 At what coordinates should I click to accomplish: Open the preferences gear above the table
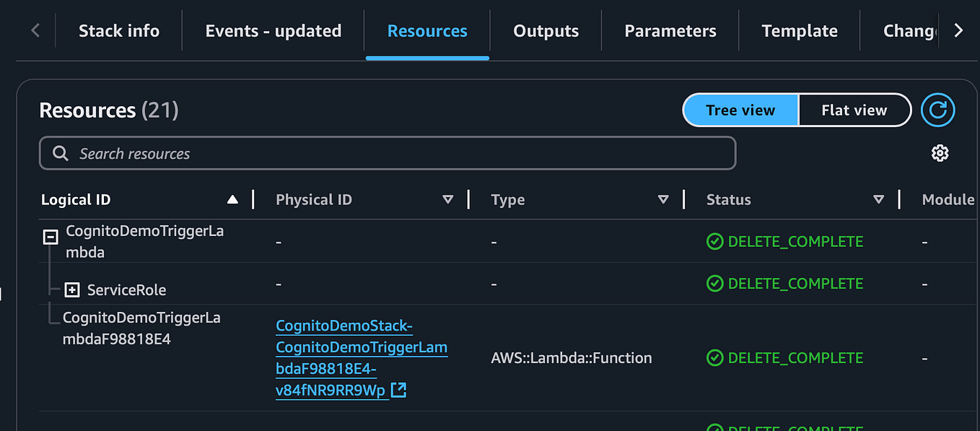[x=939, y=153]
